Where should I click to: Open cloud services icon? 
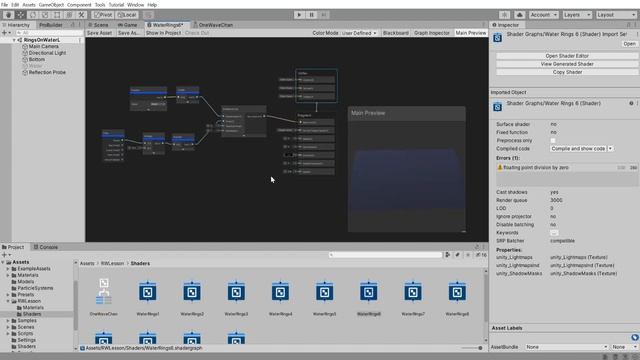click(x=520, y=15)
